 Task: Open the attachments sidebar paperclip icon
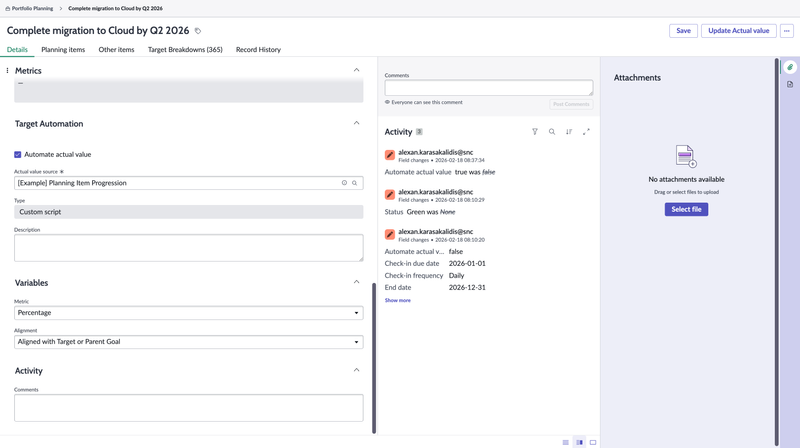790,68
